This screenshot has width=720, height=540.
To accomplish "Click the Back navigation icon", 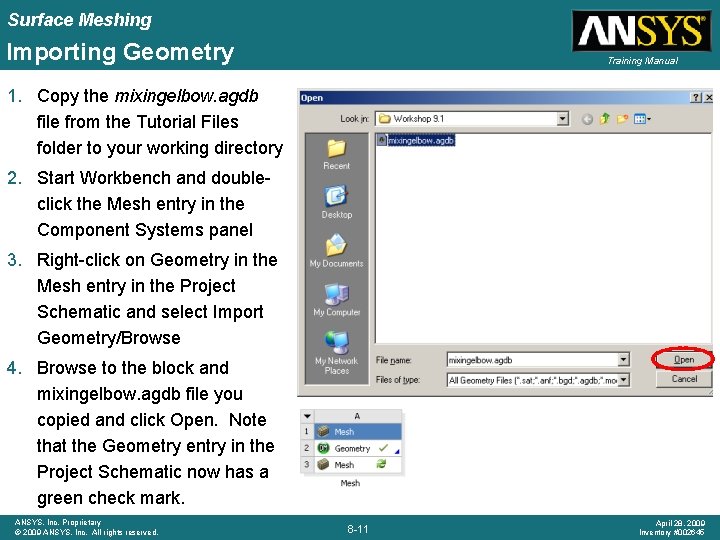I will click(587, 119).
